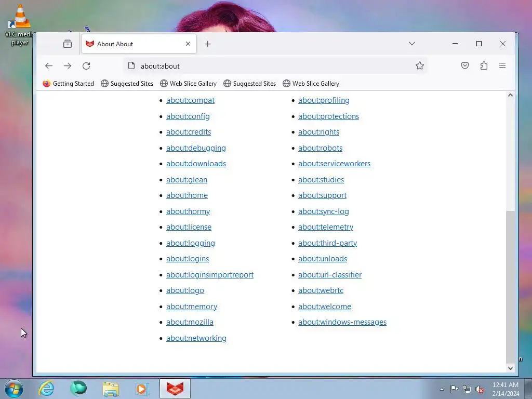Click the scrollbar up arrow
This screenshot has width=532, height=399.
click(x=510, y=96)
